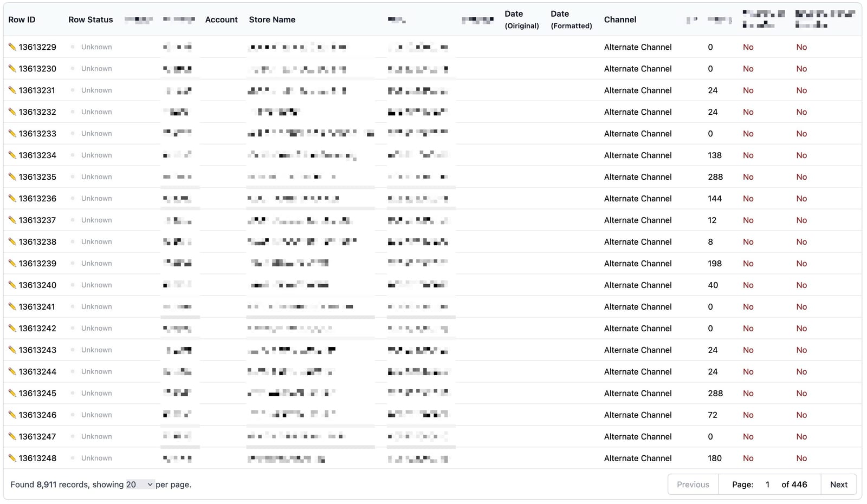Viewport: 867px width, 504px height.
Task: Toggle the status dot beside Unknown on row 13613229
Action: pyautogui.click(x=72, y=47)
